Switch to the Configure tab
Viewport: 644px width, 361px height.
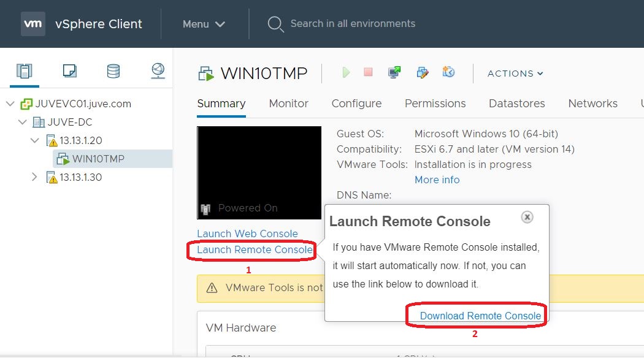point(356,104)
